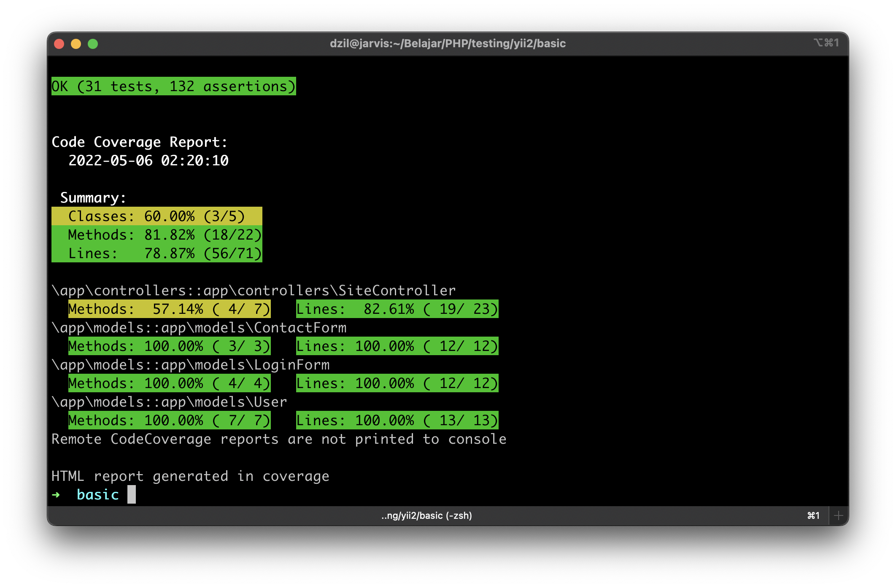Click the yellow Classes 60.00% summary line
Image resolution: width=896 pixels, height=588 pixels.
157,216
